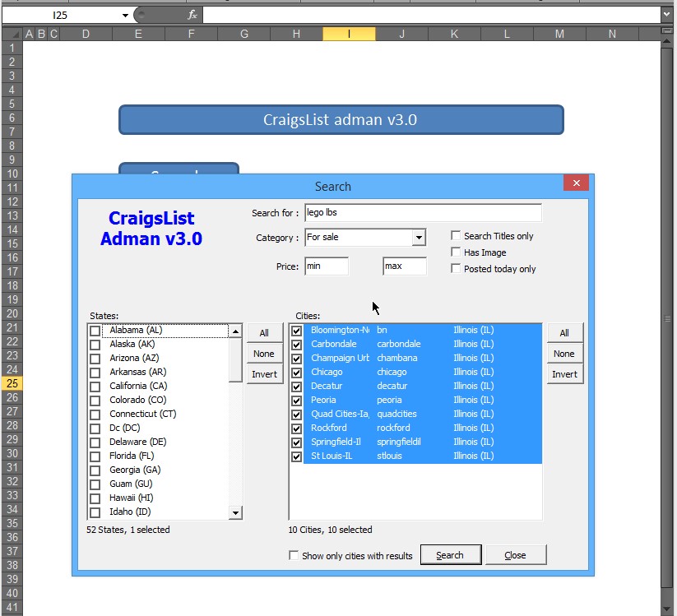Check the Alabama (AL) state checkbox

point(95,331)
